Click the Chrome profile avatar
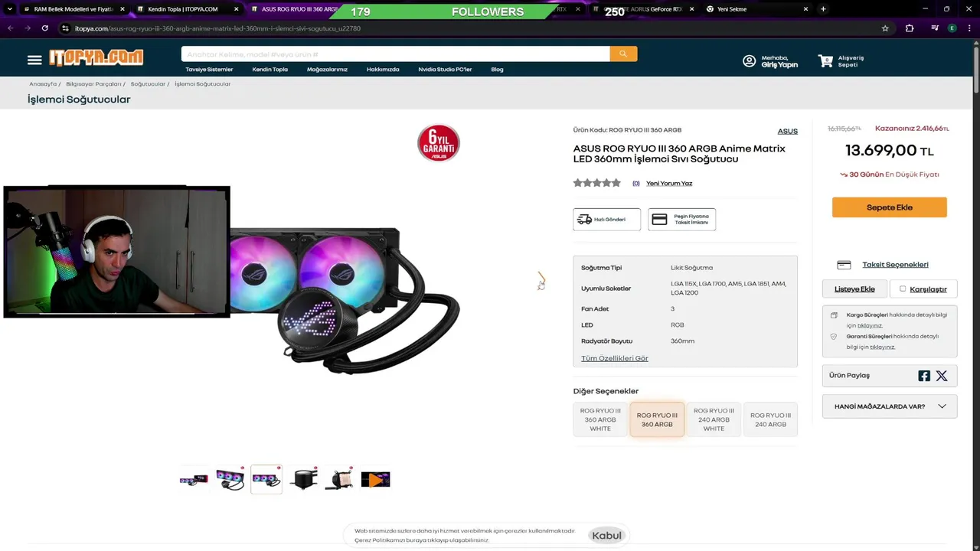The height and width of the screenshot is (551, 980). click(x=952, y=28)
